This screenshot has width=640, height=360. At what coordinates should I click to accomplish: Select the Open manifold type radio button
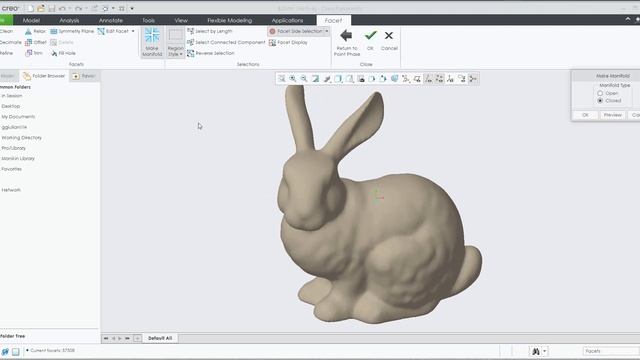click(x=600, y=93)
